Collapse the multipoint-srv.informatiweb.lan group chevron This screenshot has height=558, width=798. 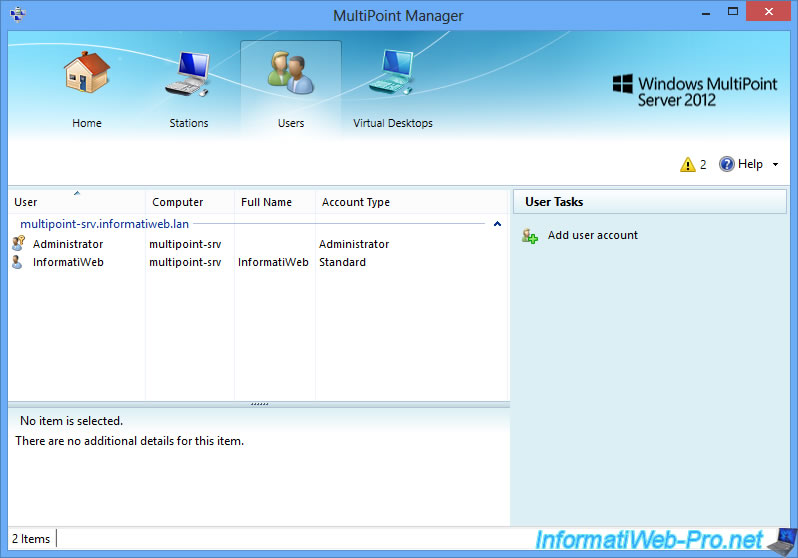(497, 224)
